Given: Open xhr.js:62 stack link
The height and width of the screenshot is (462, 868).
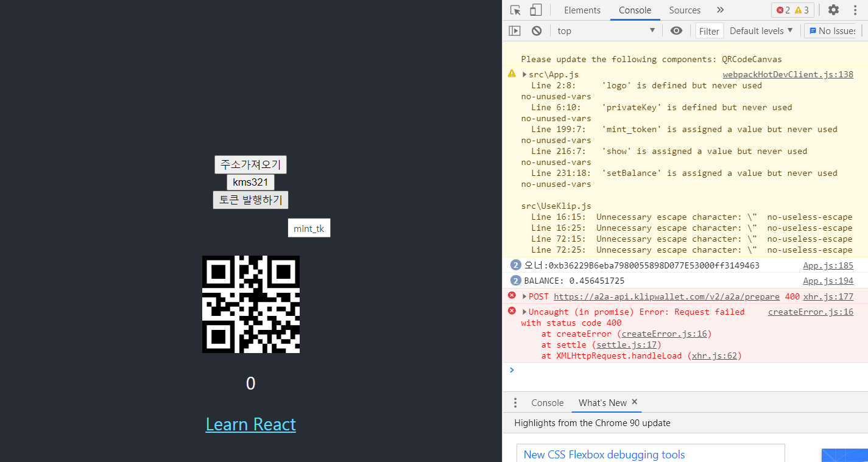Looking at the screenshot, I should 714,355.
